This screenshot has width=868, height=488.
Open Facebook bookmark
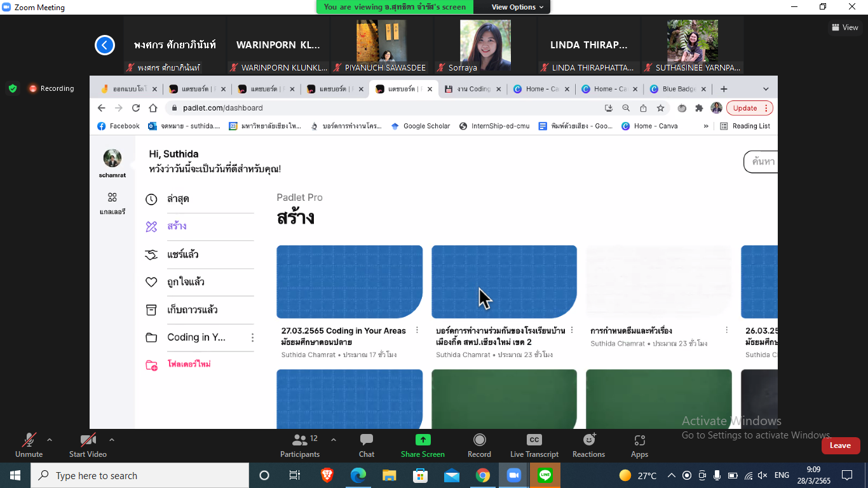point(118,126)
